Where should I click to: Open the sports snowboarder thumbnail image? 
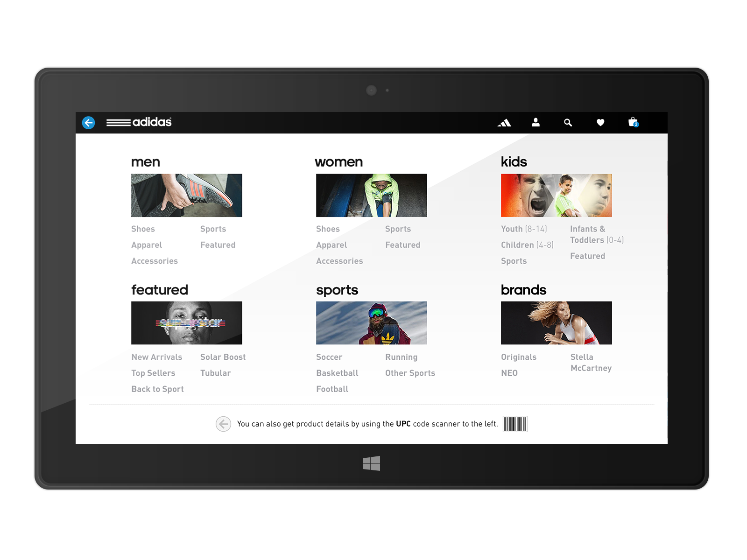[372, 323]
